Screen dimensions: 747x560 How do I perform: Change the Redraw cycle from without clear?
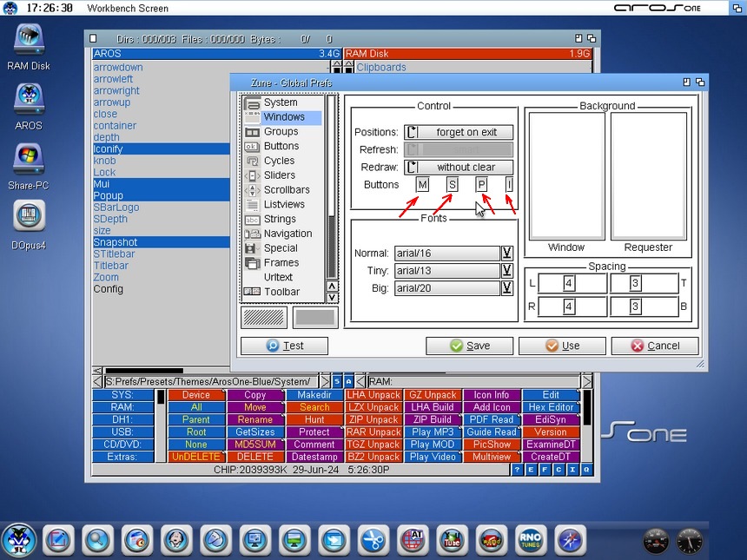(459, 168)
